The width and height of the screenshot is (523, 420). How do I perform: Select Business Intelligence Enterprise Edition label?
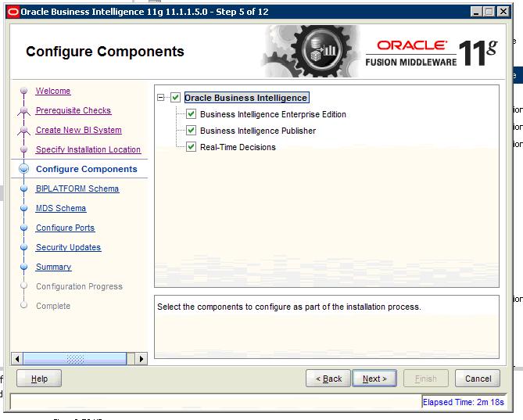pos(273,114)
